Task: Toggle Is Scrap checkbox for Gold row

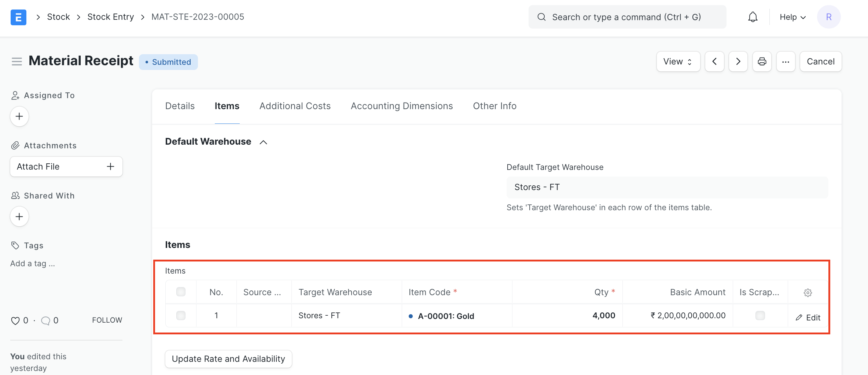Action: tap(760, 316)
